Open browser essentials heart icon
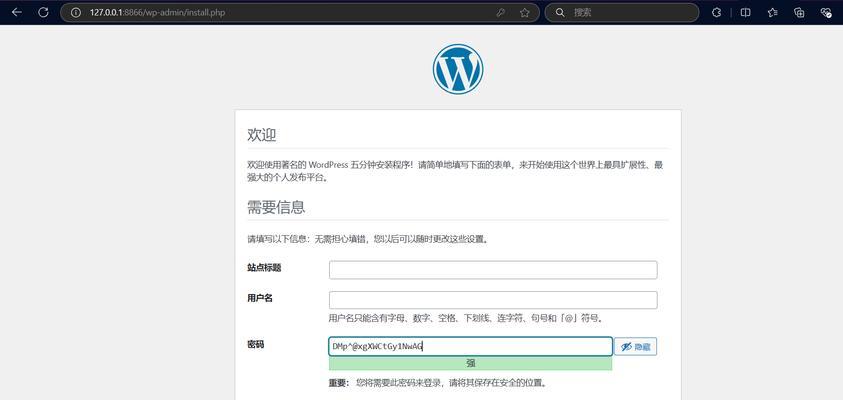 pyautogui.click(x=826, y=12)
